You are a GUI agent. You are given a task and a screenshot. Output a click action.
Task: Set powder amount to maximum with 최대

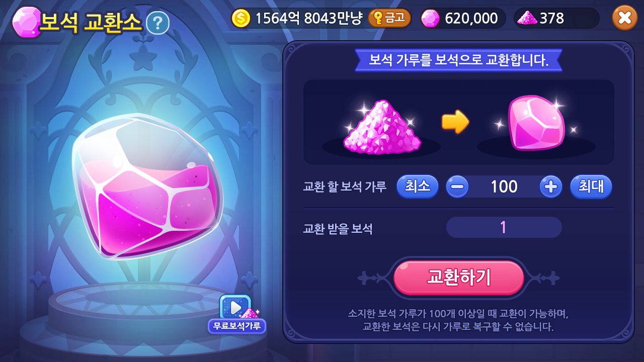pyautogui.click(x=591, y=187)
